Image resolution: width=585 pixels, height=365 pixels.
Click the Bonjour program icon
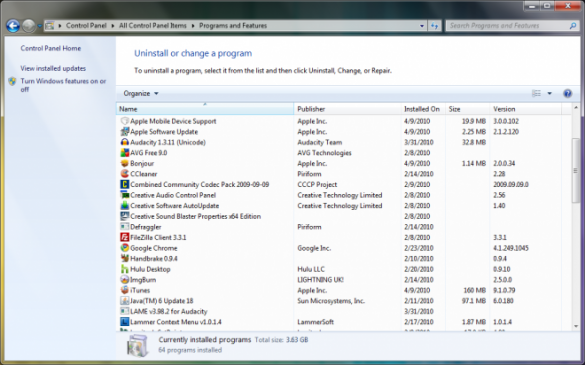click(125, 163)
